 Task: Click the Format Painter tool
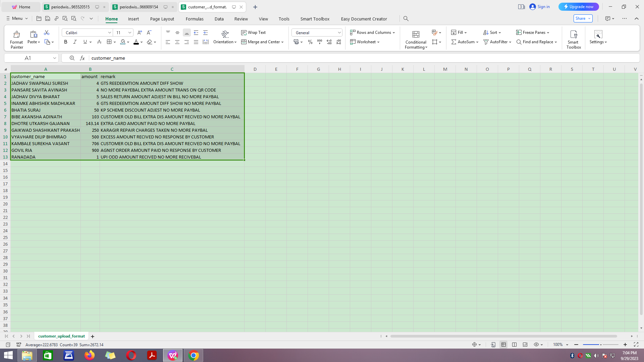[x=16, y=40]
